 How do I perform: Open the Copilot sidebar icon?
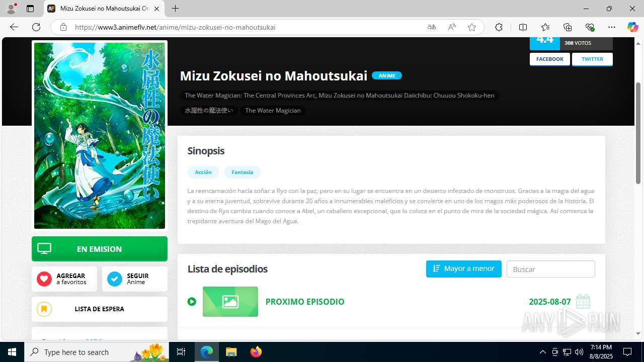point(632,27)
